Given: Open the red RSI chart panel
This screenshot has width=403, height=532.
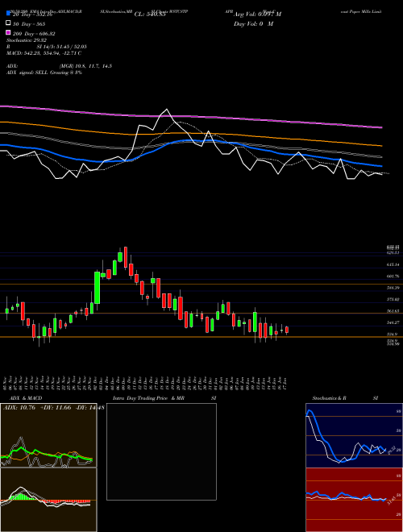Looking at the screenshot, I should click(x=354, y=500).
